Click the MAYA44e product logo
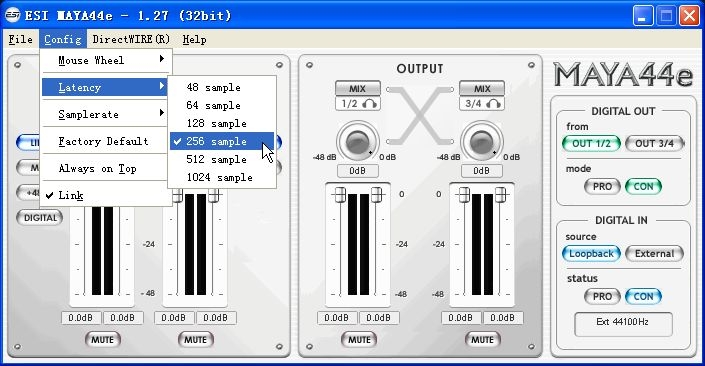This screenshot has height=366, width=705. pos(623,74)
